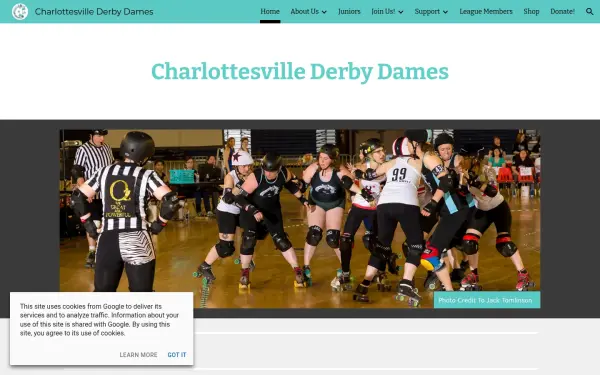Click the Charlottesville Derby Dames logo icon
Viewport: 600px width, 375px height.
point(20,11)
